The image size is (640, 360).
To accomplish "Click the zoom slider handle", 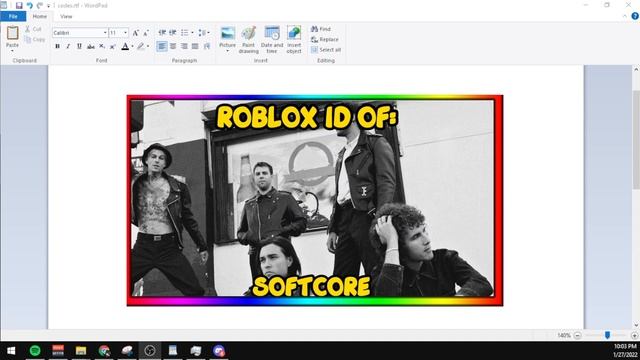I will tap(607, 335).
